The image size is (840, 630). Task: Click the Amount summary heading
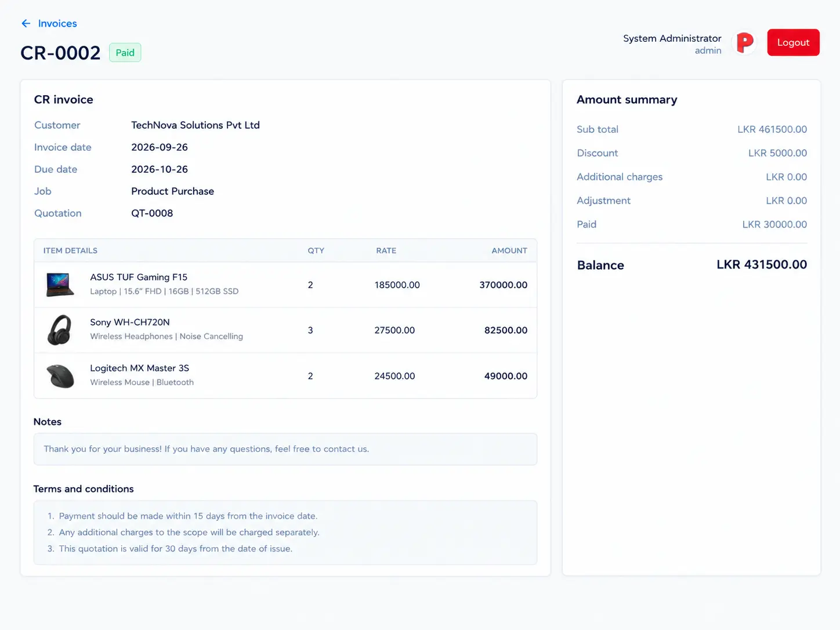627,100
